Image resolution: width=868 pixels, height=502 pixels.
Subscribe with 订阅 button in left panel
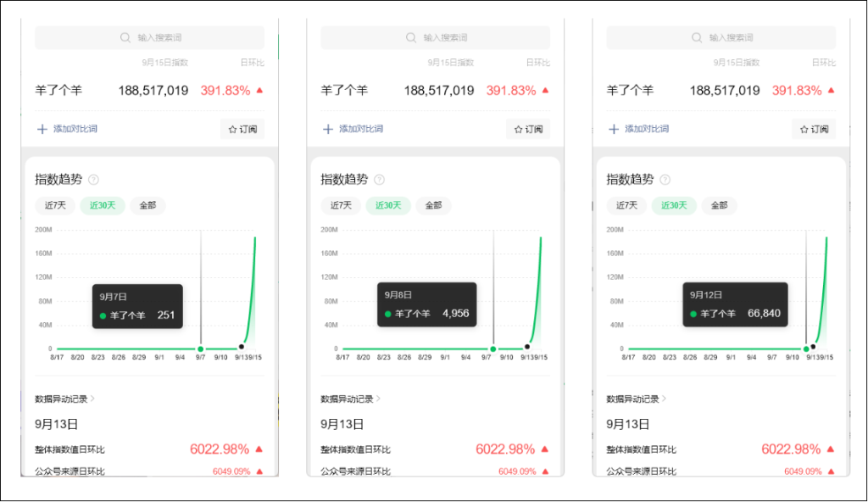pyautogui.click(x=242, y=129)
